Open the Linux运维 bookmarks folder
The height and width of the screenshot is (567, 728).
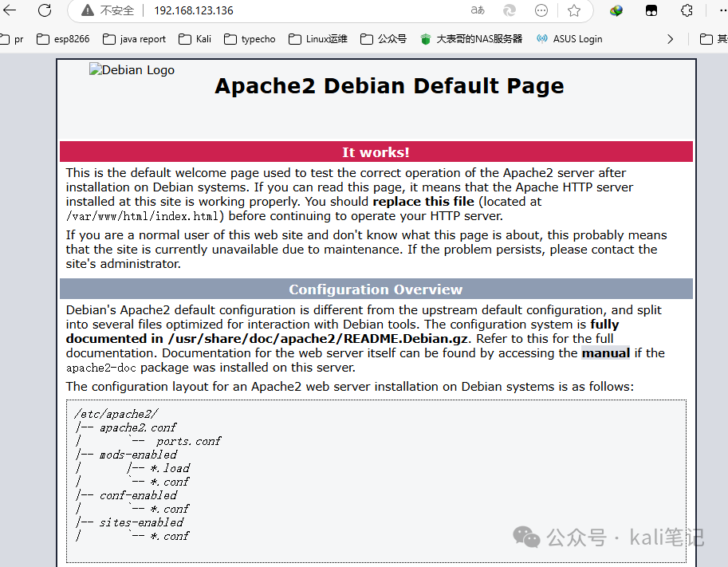pos(318,39)
